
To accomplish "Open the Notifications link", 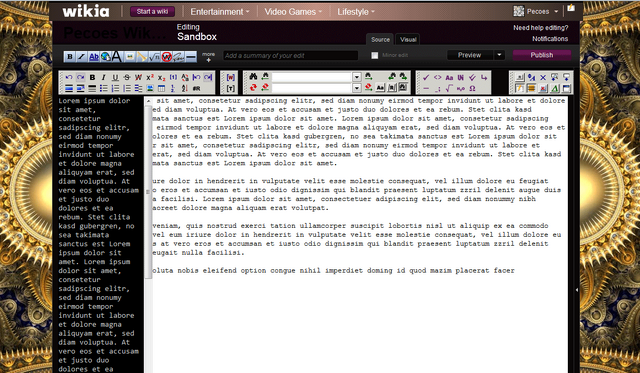I will tap(550, 39).
